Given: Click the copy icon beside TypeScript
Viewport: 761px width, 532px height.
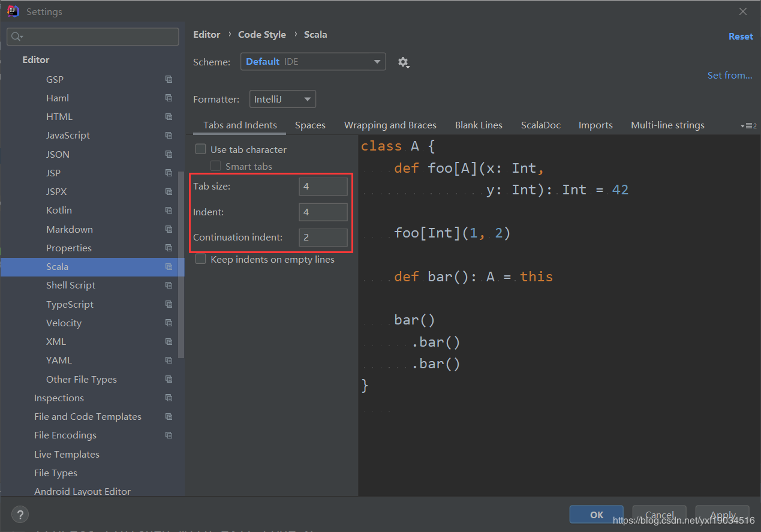Looking at the screenshot, I should (x=169, y=304).
